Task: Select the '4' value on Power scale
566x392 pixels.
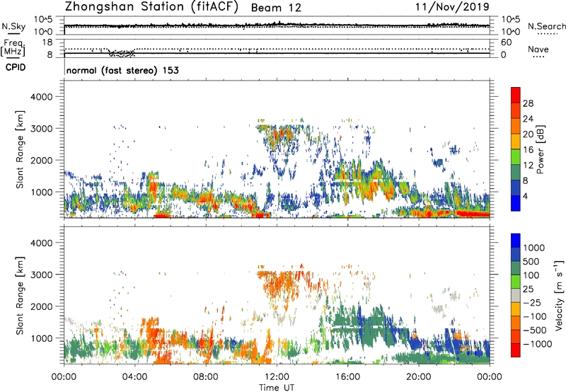Action: tap(525, 197)
